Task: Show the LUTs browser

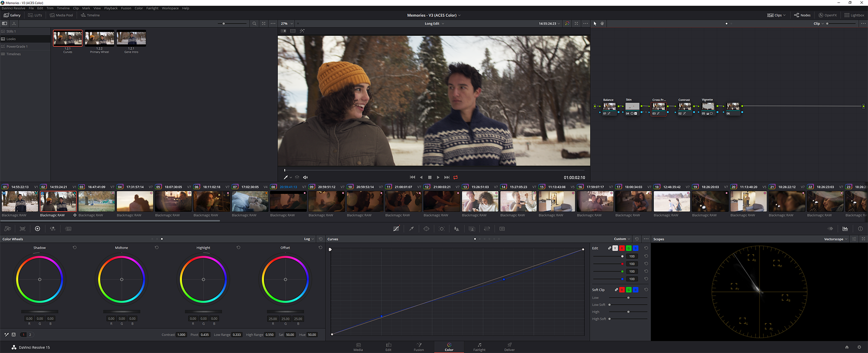Action: point(35,15)
